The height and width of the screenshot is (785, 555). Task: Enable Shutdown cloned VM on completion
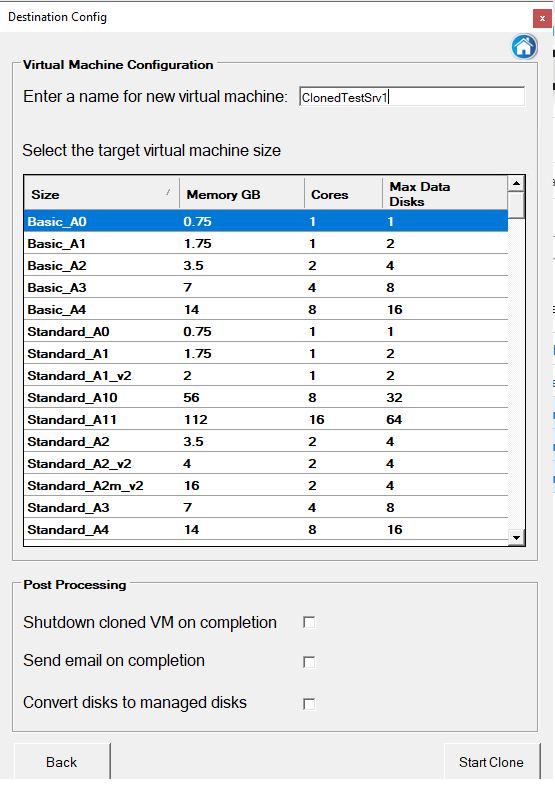point(309,622)
